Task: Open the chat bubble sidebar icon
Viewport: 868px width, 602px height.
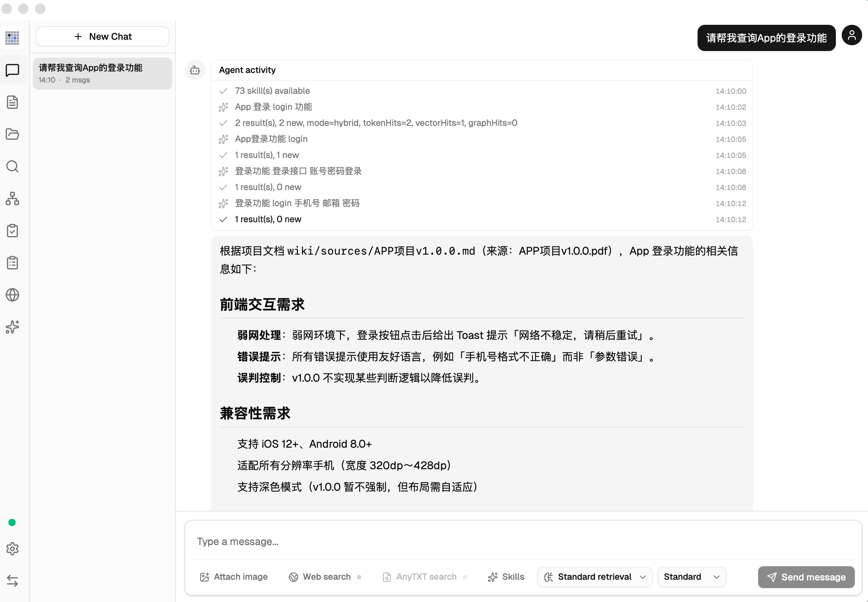Action: click(x=12, y=70)
